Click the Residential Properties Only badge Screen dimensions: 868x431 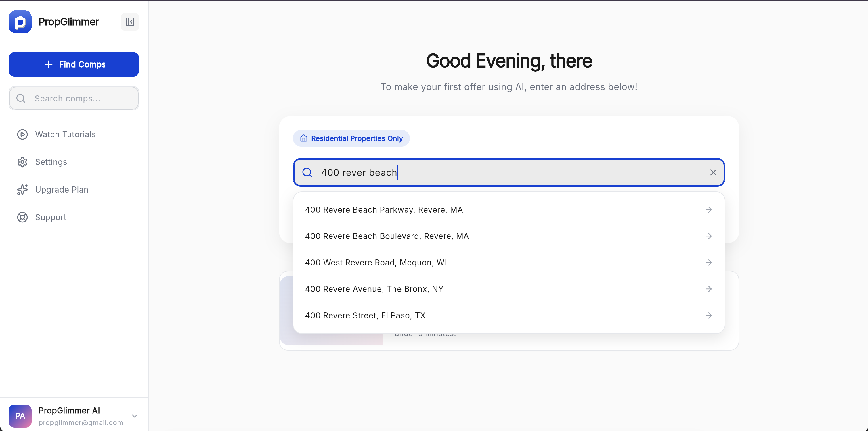click(x=351, y=138)
